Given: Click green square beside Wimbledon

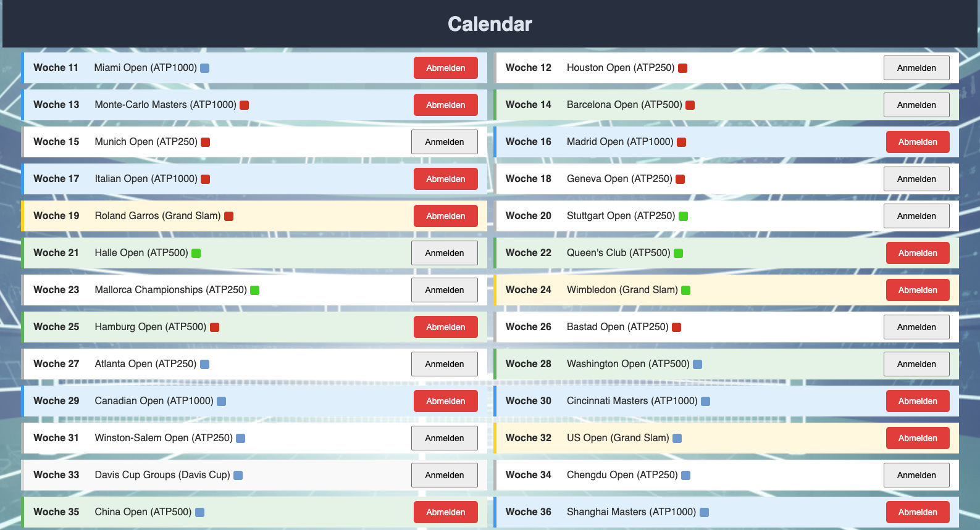Looking at the screenshot, I should pyautogui.click(x=686, y=291).
